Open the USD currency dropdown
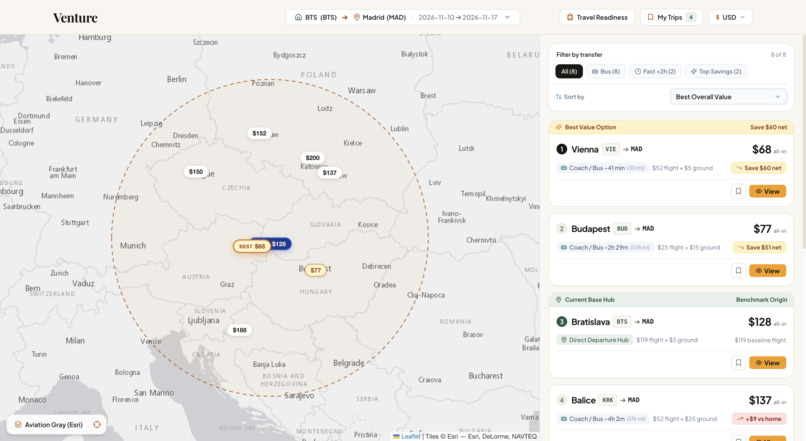The height and width of the screenshot is (441, 806). pos(730,17)
